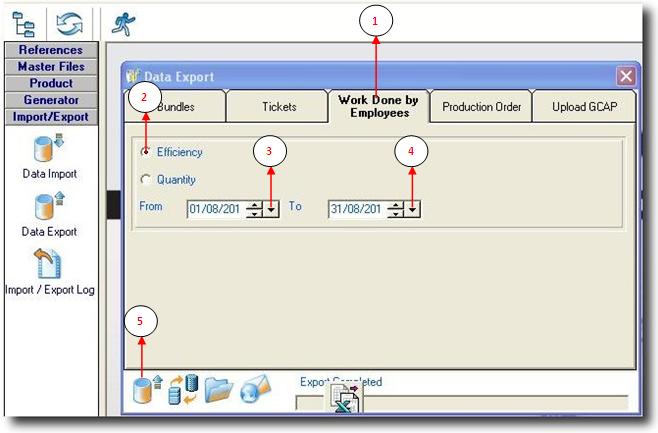
Task: Open the To date dropdown calendar
Action: point(413,209)
